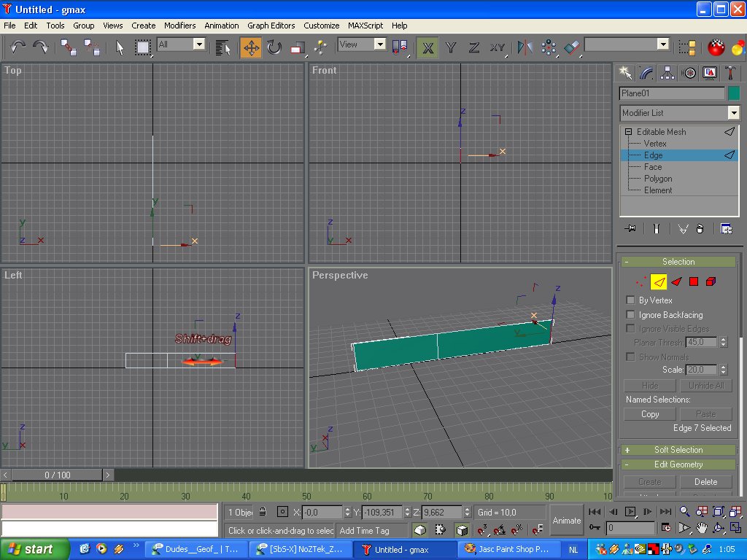Open the Modifiers menu
Screen dimensions: 747x560
click(179, 26)
